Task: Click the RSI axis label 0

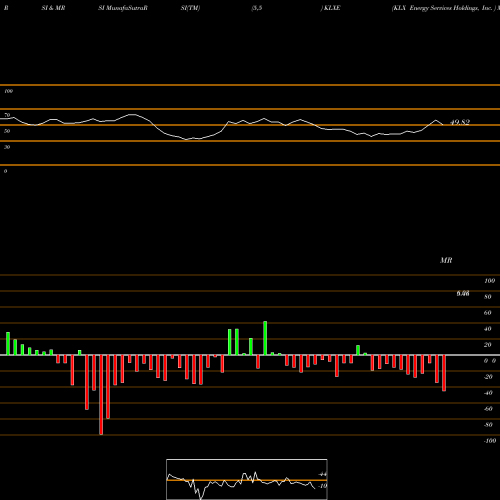Action: [x=6, y=171]
